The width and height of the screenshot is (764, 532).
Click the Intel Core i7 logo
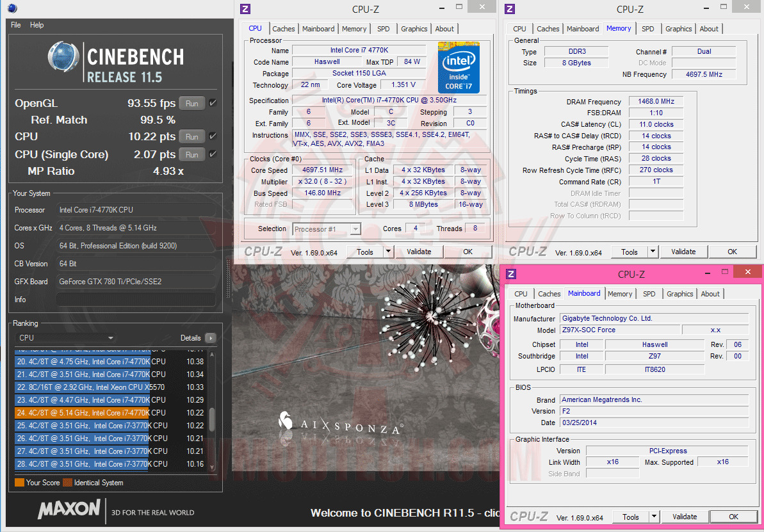459,67
